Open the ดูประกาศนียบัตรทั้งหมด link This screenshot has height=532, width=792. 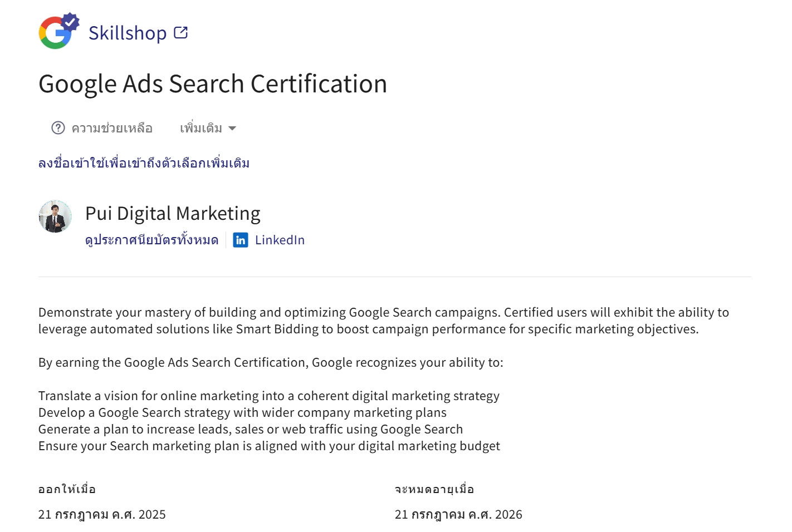click(151, 240)
